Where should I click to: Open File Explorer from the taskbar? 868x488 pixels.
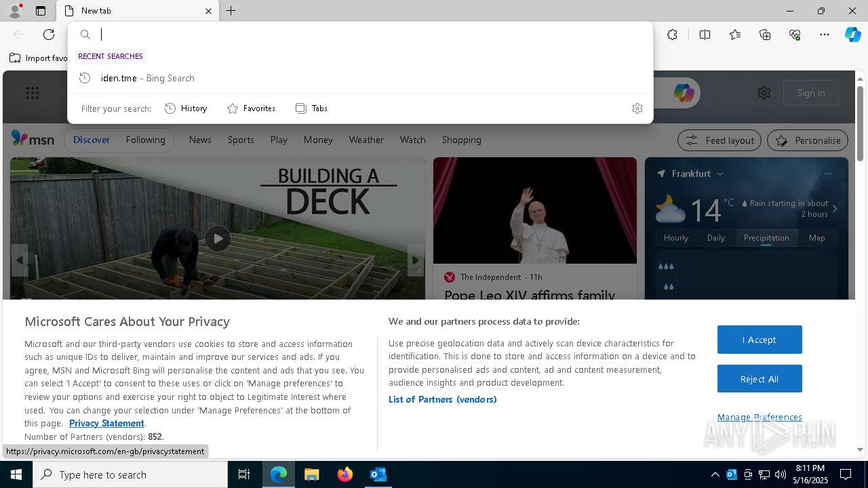[x=311, y=474]
